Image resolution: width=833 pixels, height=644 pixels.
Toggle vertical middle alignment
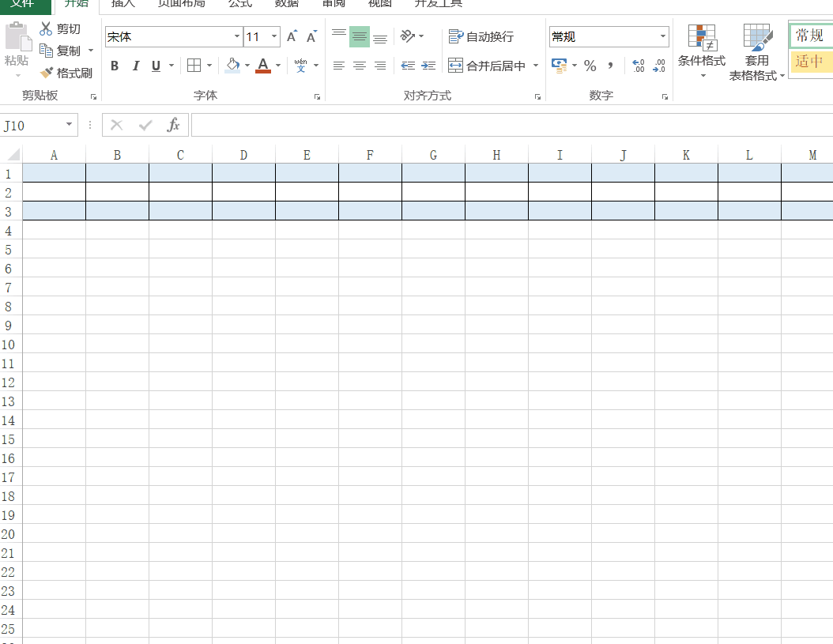360,36
